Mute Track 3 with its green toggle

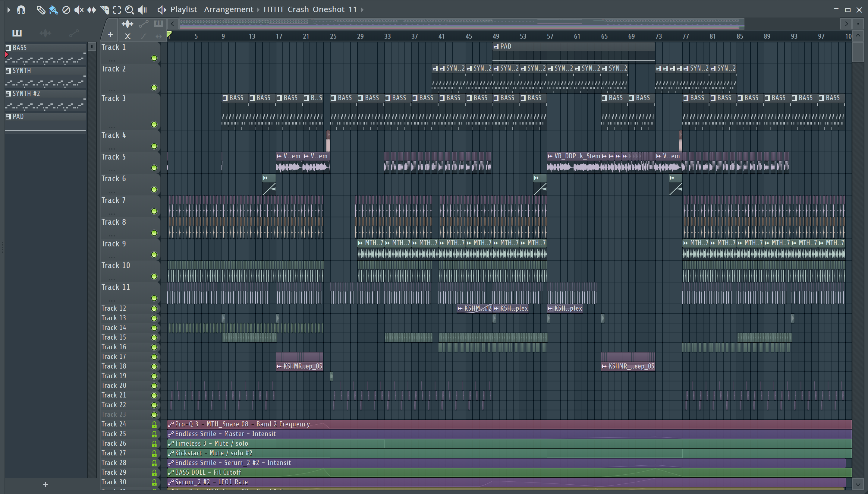pos(154,124)
